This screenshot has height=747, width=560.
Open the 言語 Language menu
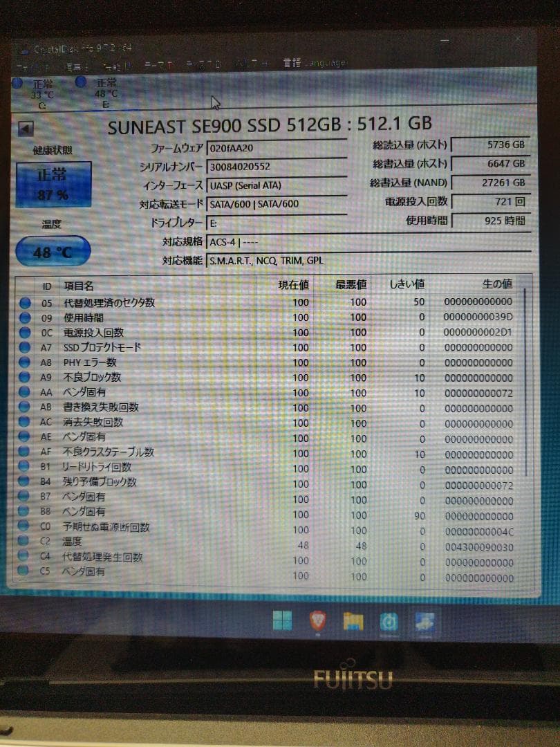pyautogui.click(x=315, y=63)
